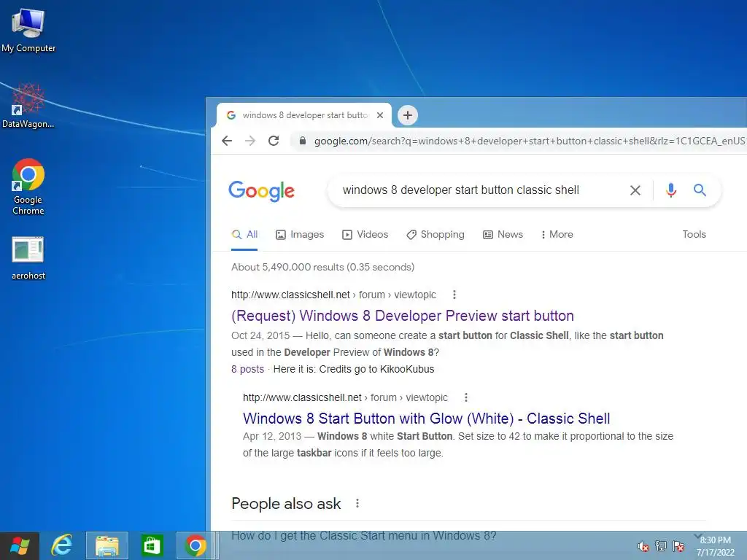Switch to Images results
The width and height of the screenshot is (747, 560).
coord(300,235)
